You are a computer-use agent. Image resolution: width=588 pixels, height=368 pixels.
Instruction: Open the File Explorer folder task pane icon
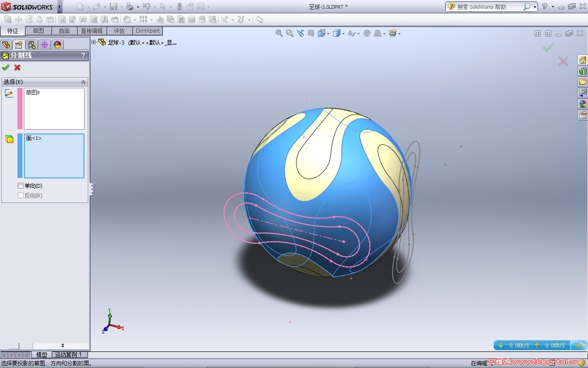click(583, 82)
